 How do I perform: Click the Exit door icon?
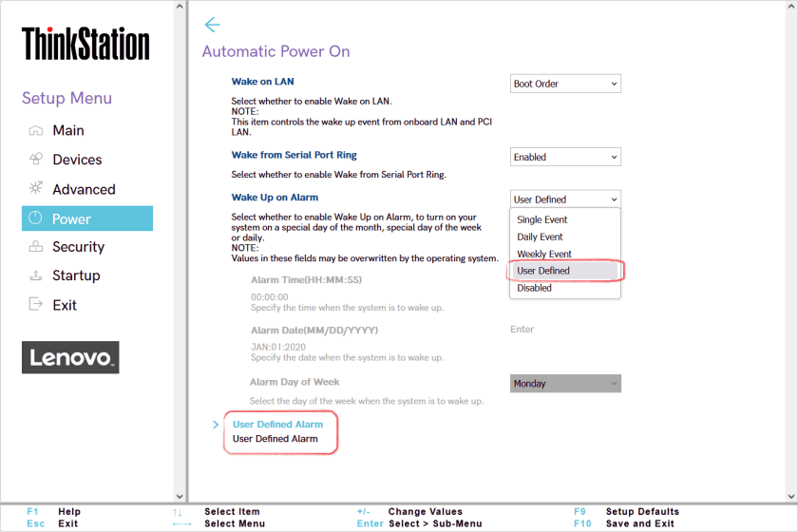(x=36, y=305)
